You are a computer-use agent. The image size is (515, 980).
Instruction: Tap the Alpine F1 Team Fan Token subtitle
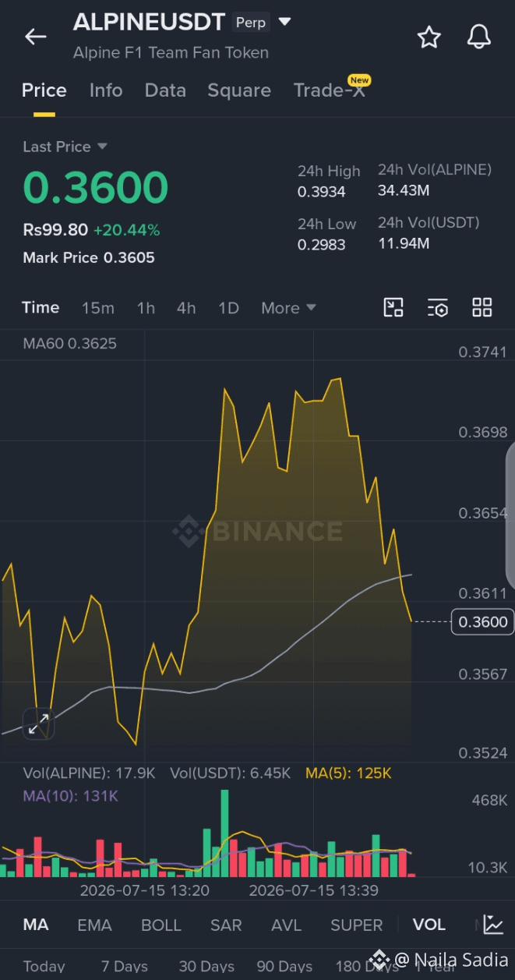pyautogui.click(x=171, y=53)
